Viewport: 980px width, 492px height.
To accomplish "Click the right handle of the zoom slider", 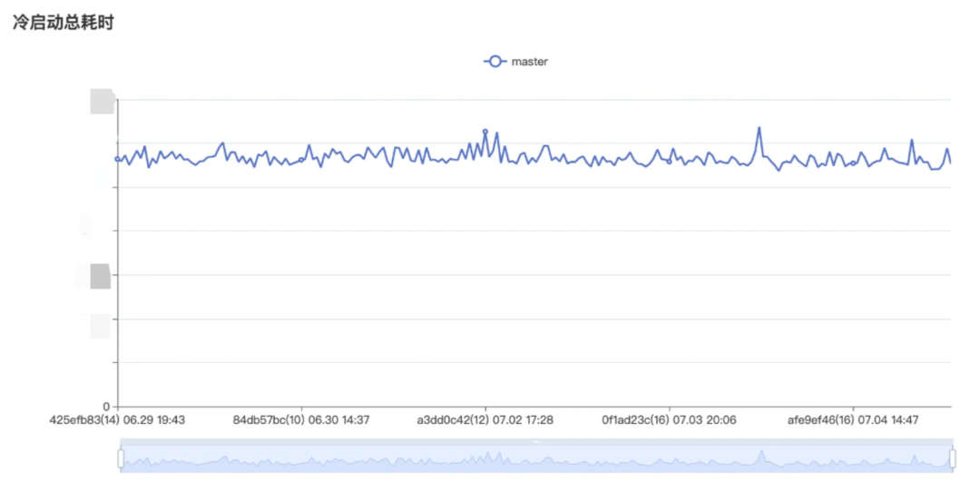I will pyautogui.click(x=953, y=458).
